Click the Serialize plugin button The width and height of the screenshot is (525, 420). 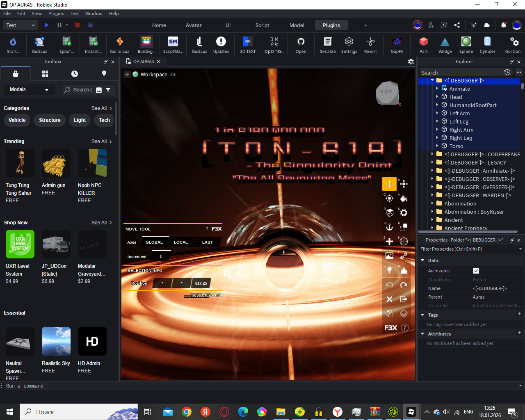(328, 45)
